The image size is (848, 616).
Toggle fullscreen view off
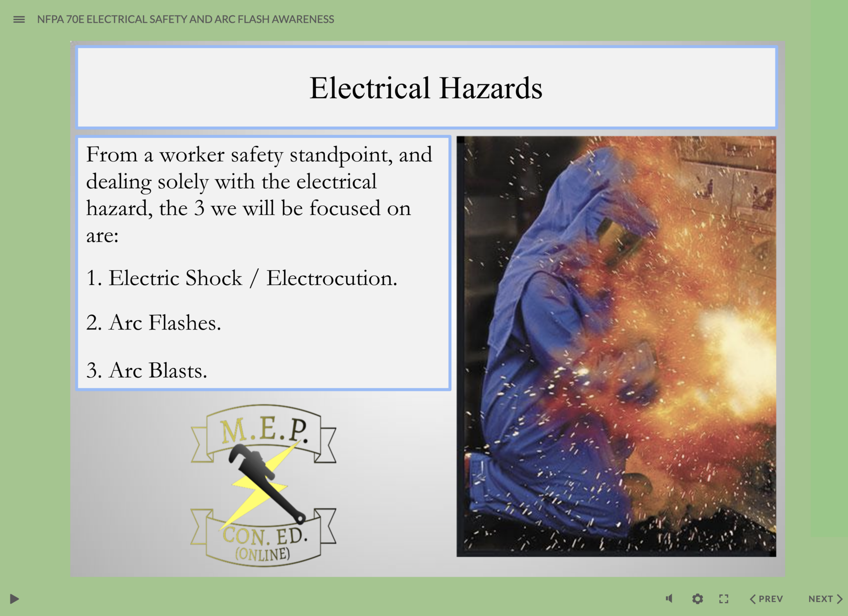click(x=724, y=599)
